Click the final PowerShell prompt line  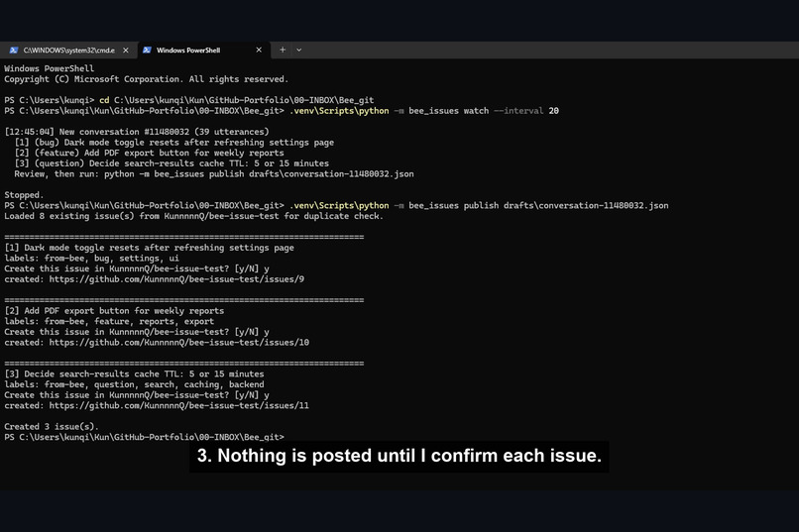point(144,437)
